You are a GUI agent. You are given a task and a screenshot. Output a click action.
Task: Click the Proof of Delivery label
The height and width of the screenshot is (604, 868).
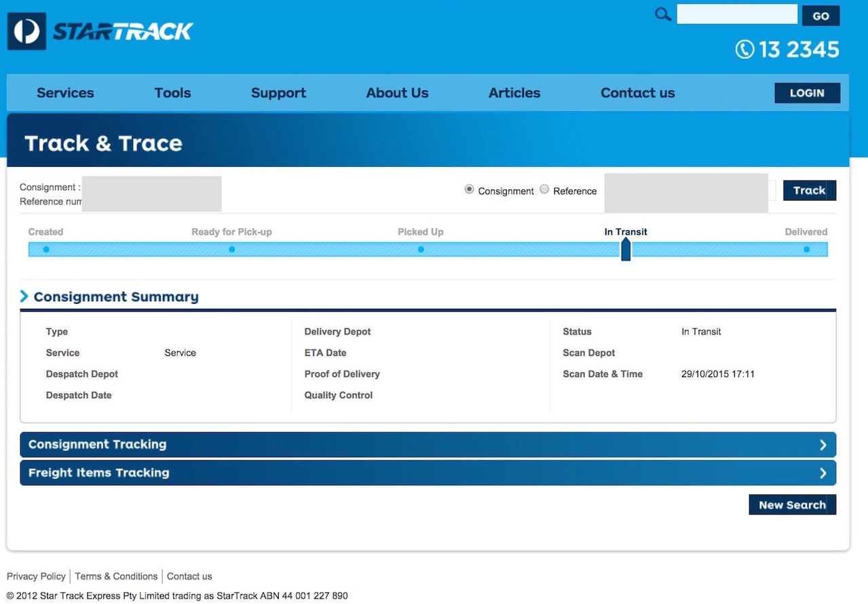(x=342, y=374)
